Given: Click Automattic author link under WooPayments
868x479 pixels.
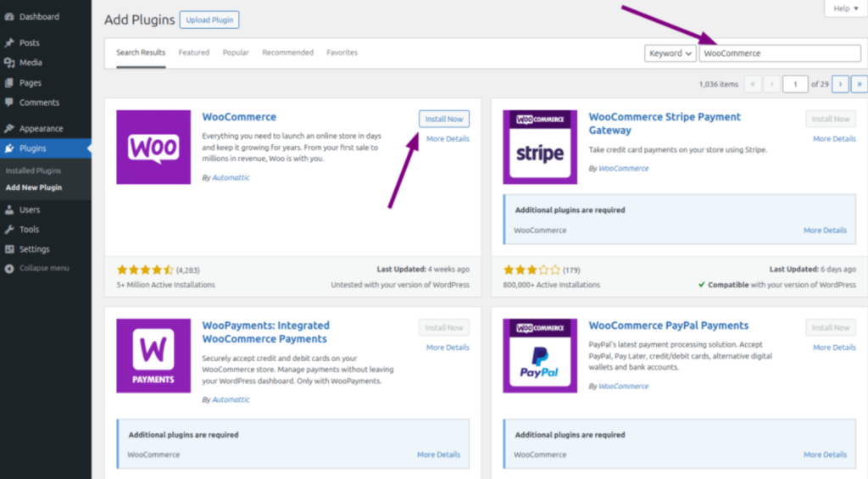Looking at the screenshot, I should pyautogui.click(x=231, y=399).
